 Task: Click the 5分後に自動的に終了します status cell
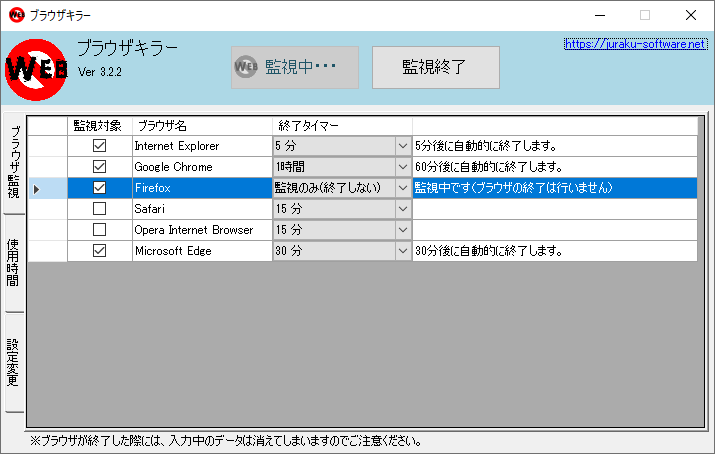click(555, 146)
